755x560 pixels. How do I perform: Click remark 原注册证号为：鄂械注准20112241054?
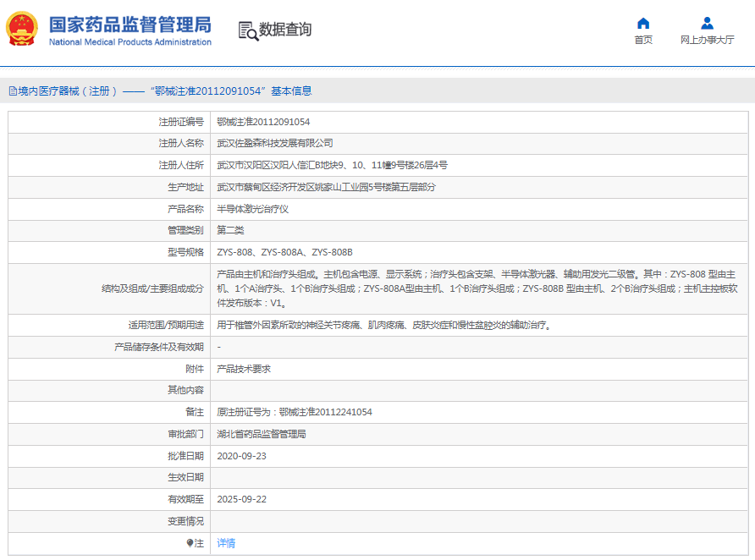(295, 412)
